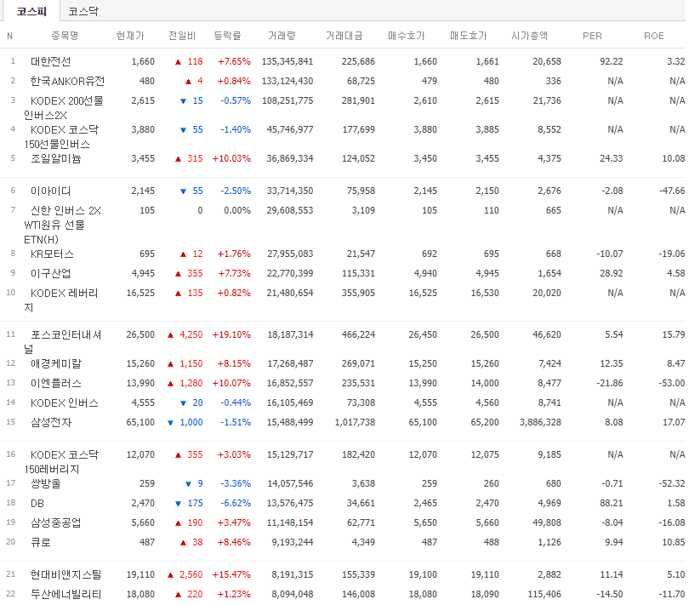Open stock 포스코인터내셔널
Image resolution: width=700 pixels, height=605 pixels.
click(63, 342)
